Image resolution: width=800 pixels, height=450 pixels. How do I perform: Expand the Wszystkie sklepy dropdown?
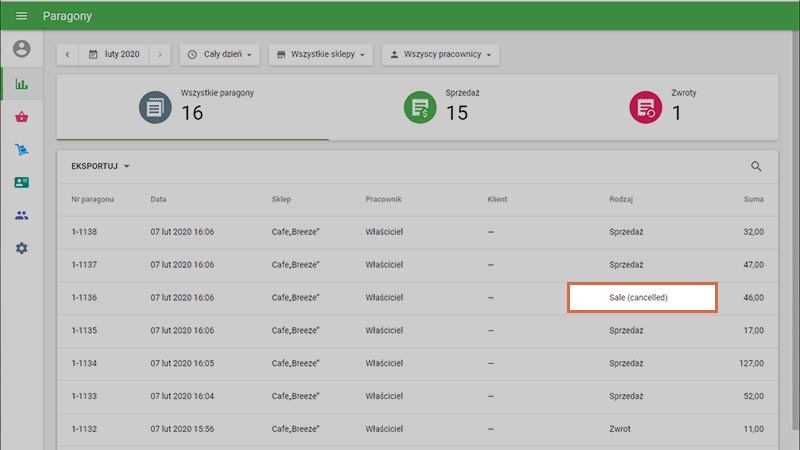tap(321, 54)
